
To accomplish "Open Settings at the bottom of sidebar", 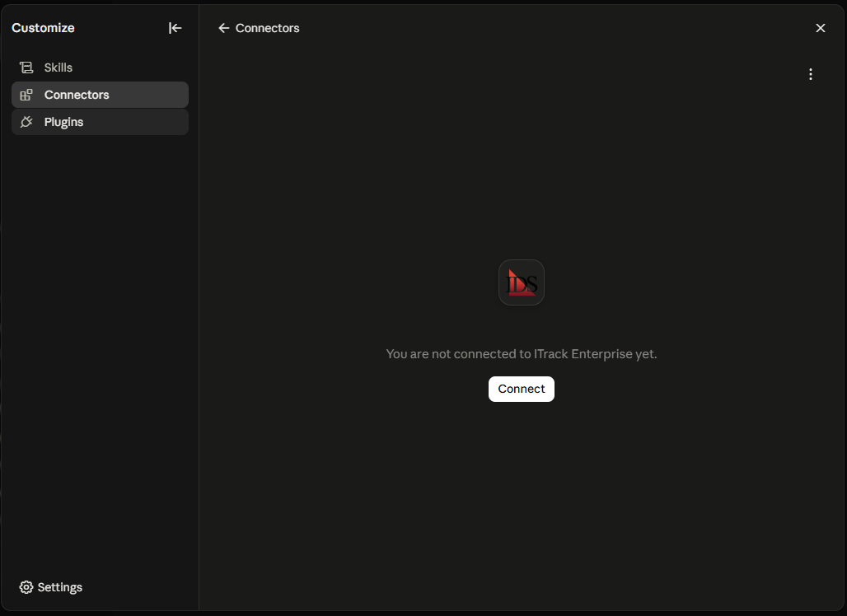I will pyautogui.click(x=51, y=587).
